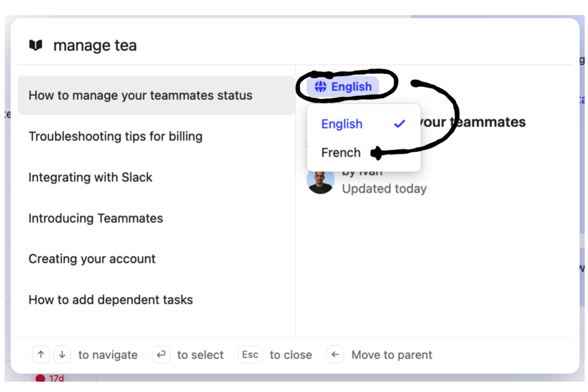The image size is (588, 392).
Task: Click the left arrow Move to parent key
Action: [x=335, y=354]
